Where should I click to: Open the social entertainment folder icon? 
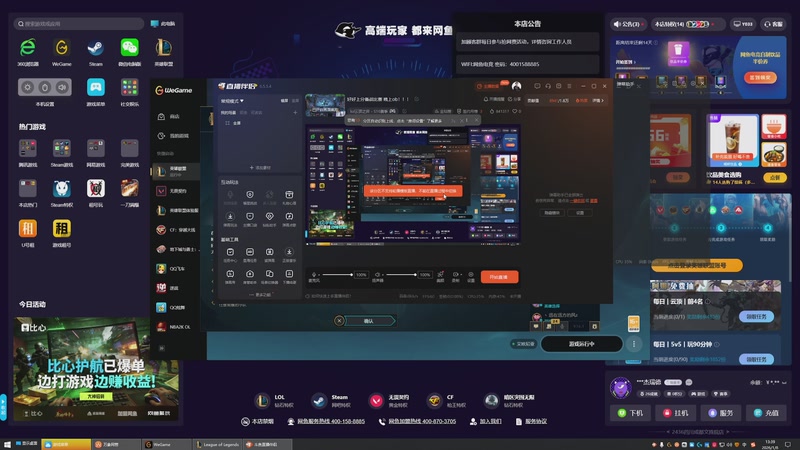click(x=130, y=87)
